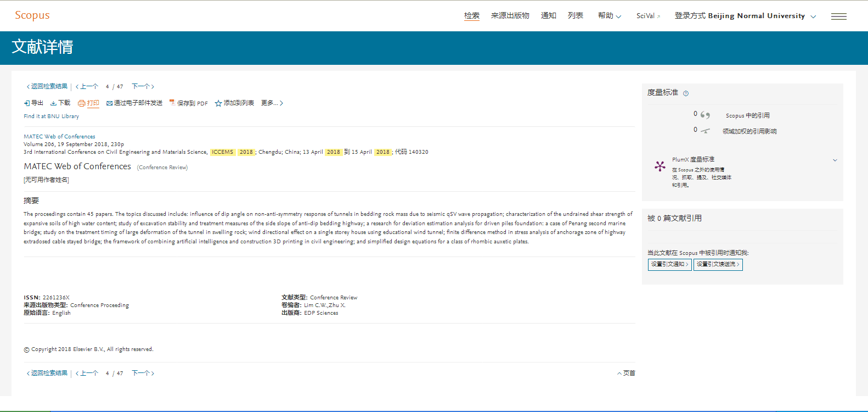Click the PlumX metrics logo icon

pos(660,166)
